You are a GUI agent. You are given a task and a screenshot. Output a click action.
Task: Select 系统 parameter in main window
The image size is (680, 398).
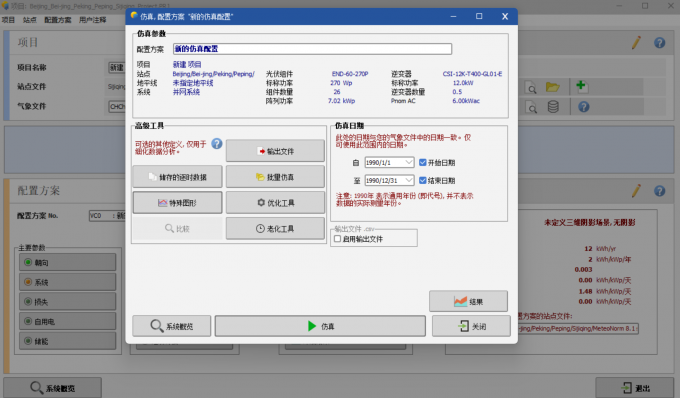pyautogui.click(x=68, y=282)
